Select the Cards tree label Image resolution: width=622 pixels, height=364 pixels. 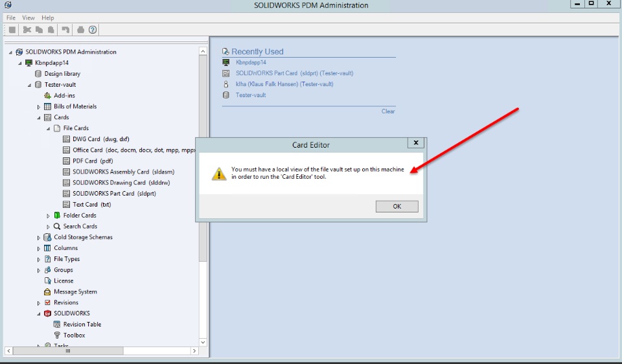(x=61, y=117)
